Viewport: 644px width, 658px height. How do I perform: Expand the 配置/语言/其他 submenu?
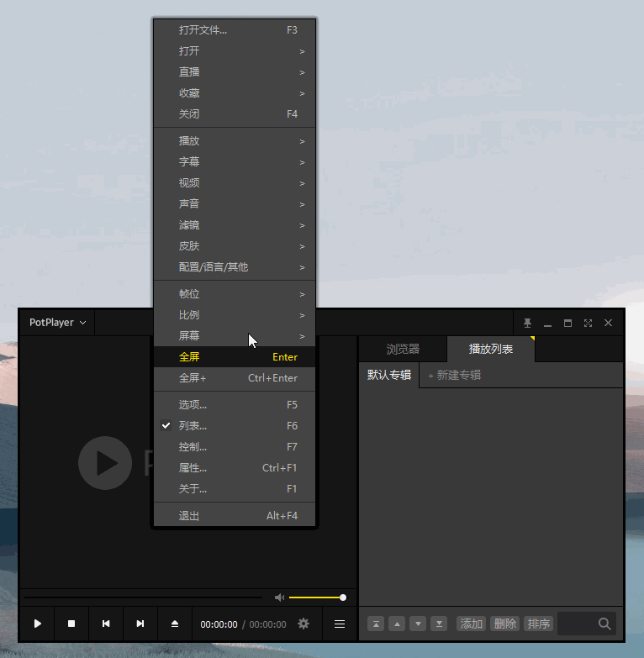(235, 267)
